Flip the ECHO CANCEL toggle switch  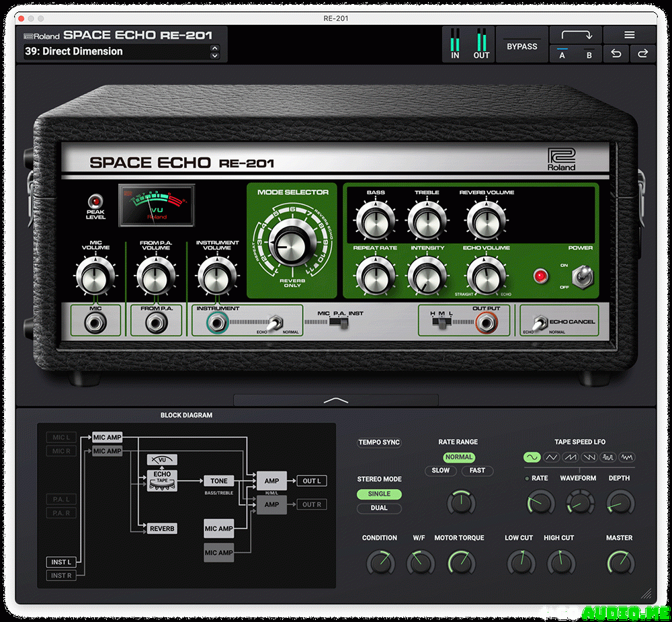(539, 324)
